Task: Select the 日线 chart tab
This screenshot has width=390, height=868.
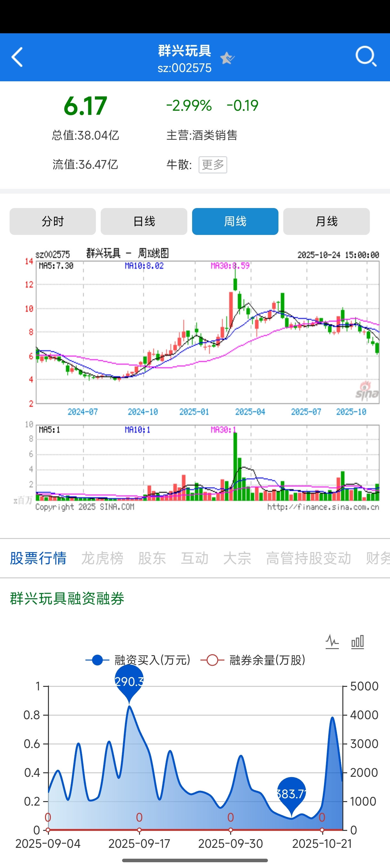Action: [144, 221]
